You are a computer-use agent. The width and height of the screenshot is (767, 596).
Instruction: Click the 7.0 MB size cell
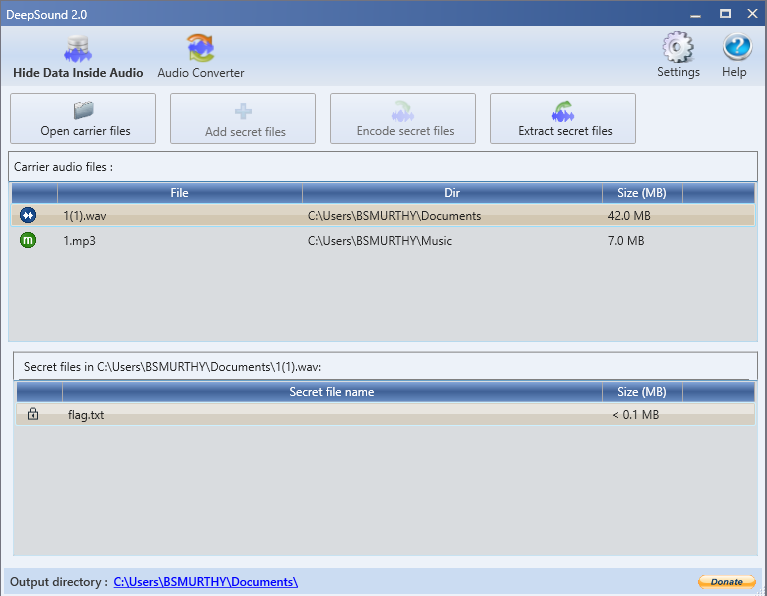point(626,241)
